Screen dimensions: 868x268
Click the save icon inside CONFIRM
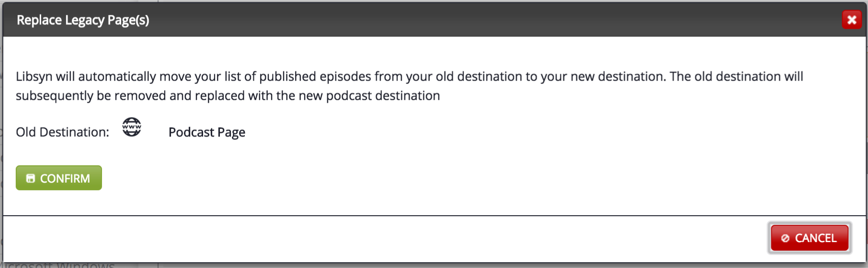tap(31, 178)
